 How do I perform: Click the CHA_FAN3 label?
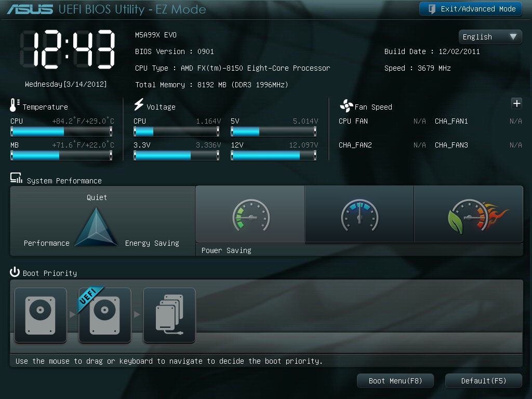451,145
